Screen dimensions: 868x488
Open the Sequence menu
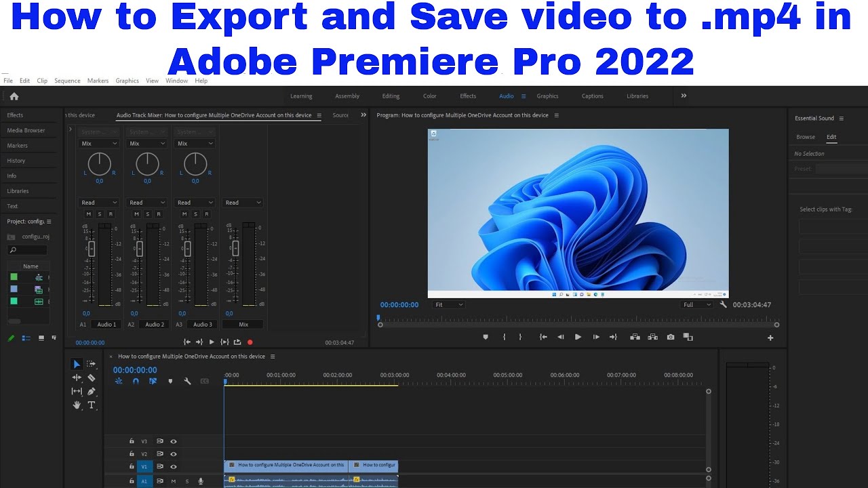click(x=67, y=81)
